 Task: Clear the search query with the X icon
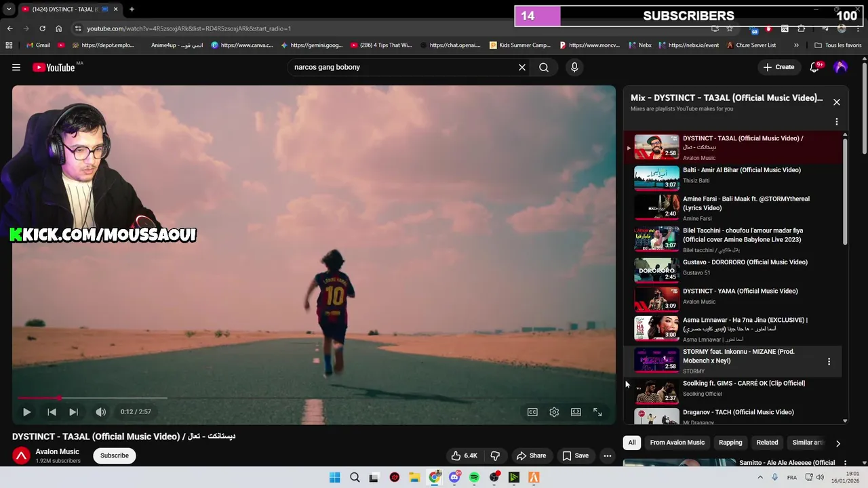[x=522, y=67]
